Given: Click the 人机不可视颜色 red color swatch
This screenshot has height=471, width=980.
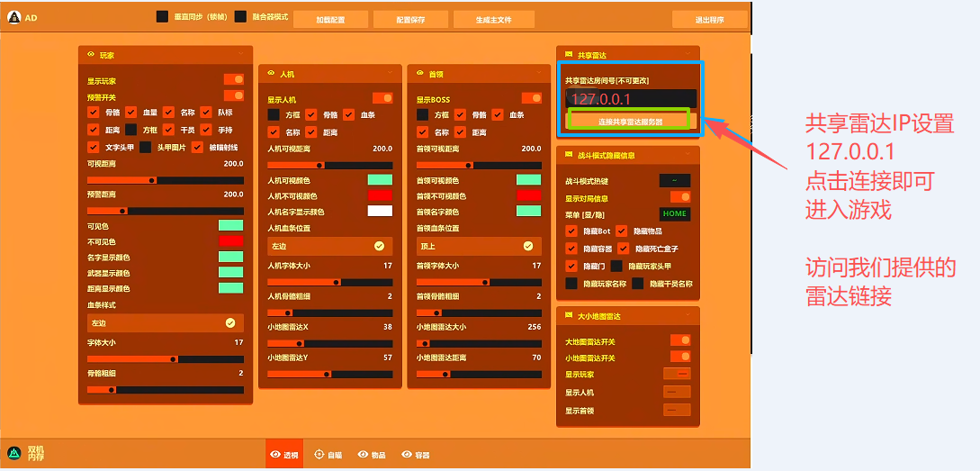Looking at the screenshot, I should (x=380, y=195).
